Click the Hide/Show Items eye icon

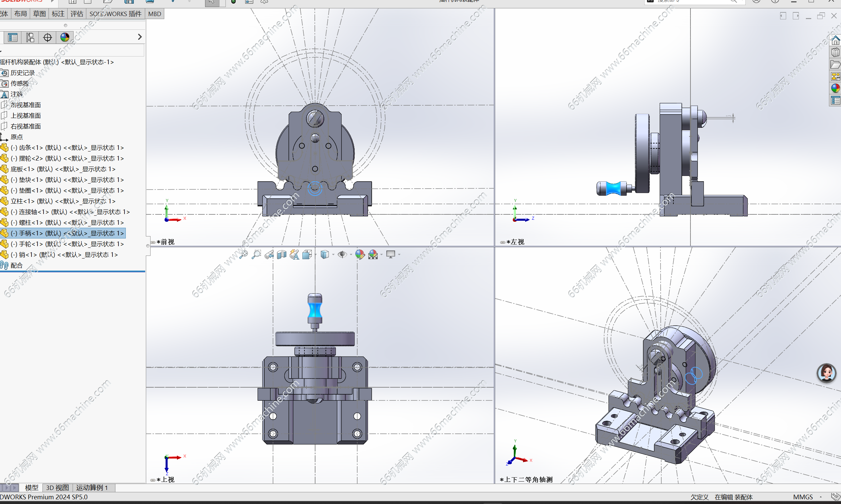click(x=342, y=255)
